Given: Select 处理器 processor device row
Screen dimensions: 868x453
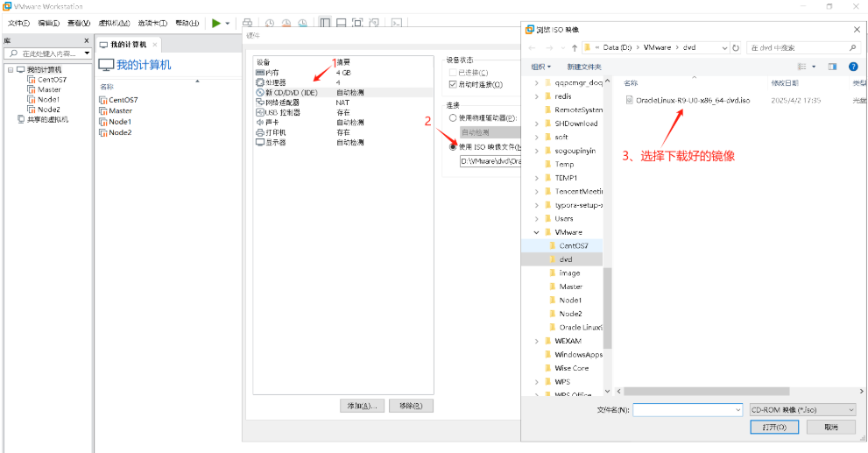Looking at the screenshot, I should coord(343,82).
